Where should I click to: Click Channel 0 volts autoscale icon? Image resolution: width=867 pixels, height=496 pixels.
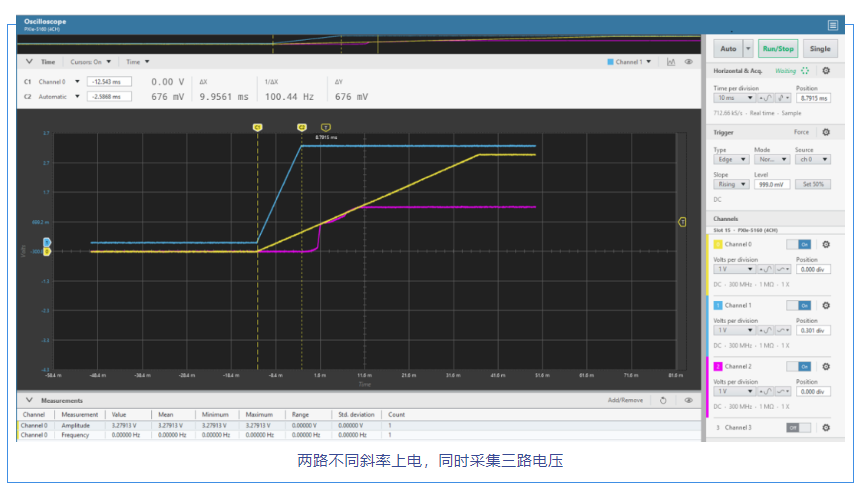(x=766, y=269)
